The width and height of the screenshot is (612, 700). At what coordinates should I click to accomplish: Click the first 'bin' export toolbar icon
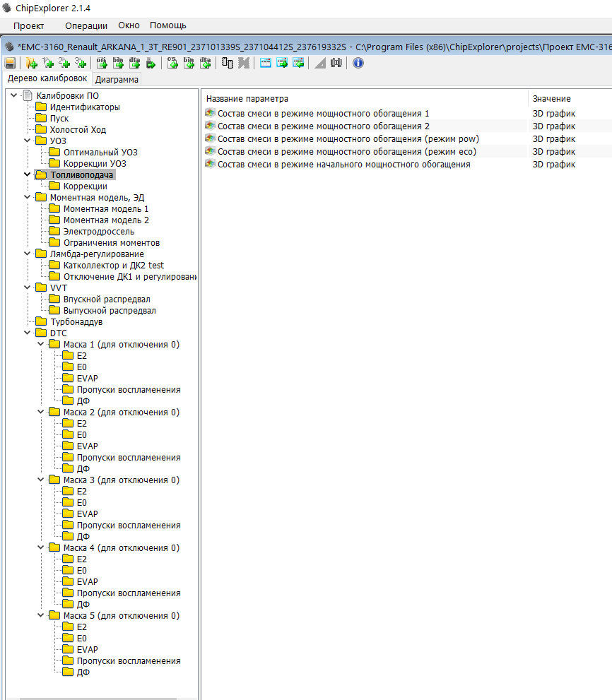(118, 64)
